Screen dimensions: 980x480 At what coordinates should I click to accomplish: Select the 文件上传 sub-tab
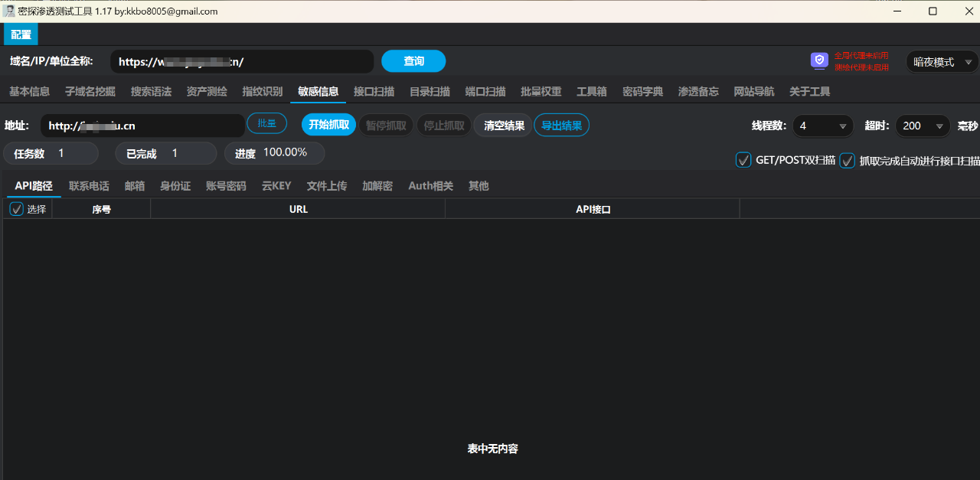327,186
